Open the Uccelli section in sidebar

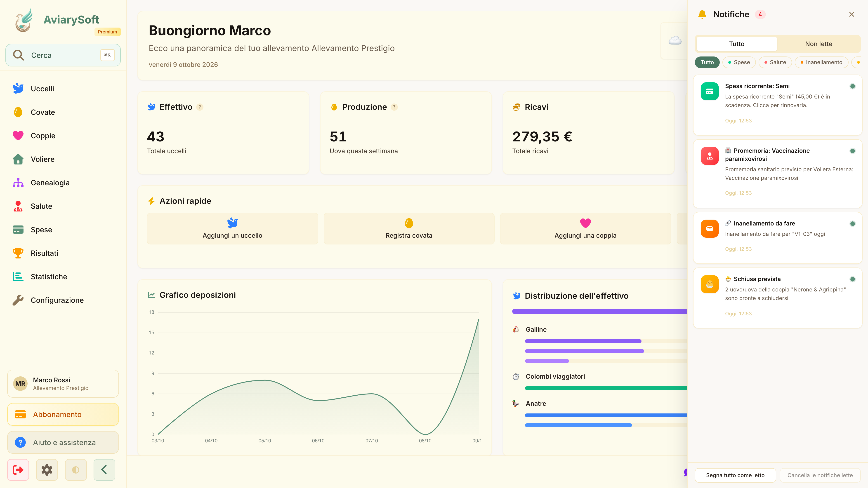point(63,89)
